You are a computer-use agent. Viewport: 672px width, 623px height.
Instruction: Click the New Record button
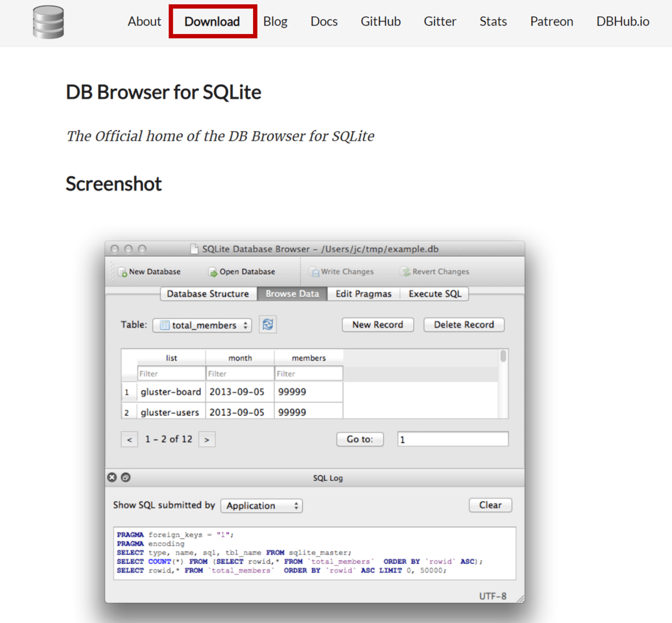tap(378, 325)
